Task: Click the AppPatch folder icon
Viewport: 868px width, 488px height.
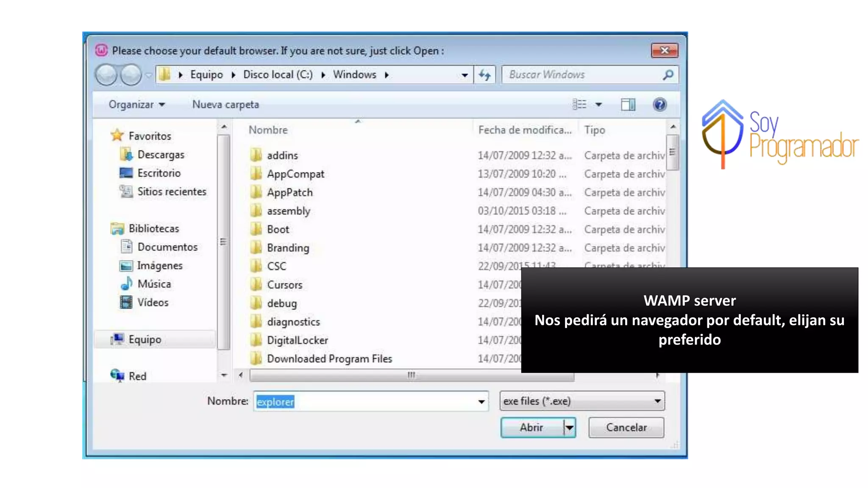Action: click(256, 192)
